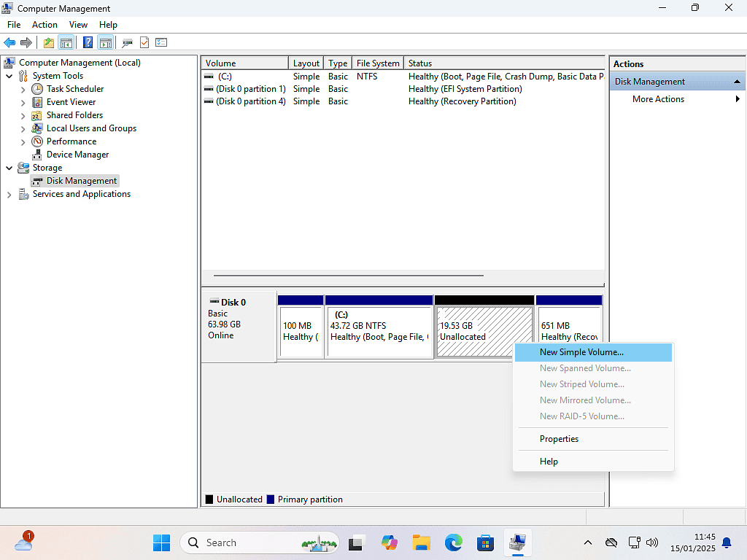This screenshot has width=747, height=560.
Task: Expand the Task Scheduler node
Action: coord(23,89)
